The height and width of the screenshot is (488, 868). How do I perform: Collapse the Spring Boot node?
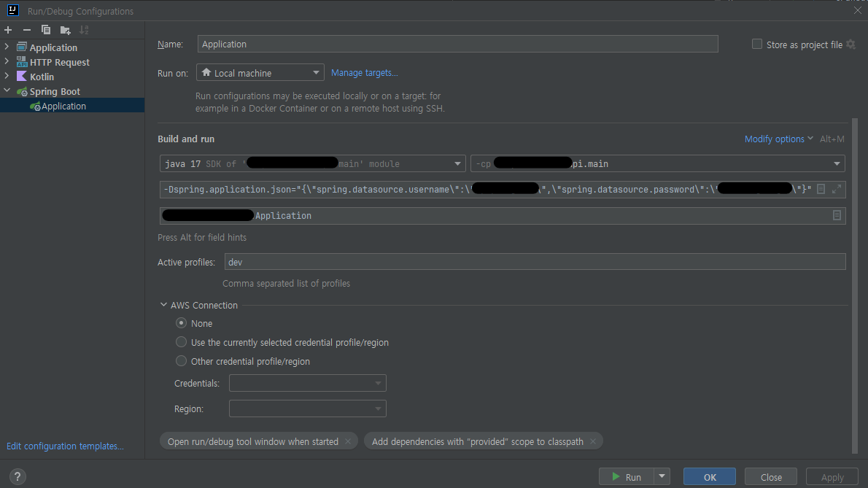pyautogui.click(x=7, y=90)
